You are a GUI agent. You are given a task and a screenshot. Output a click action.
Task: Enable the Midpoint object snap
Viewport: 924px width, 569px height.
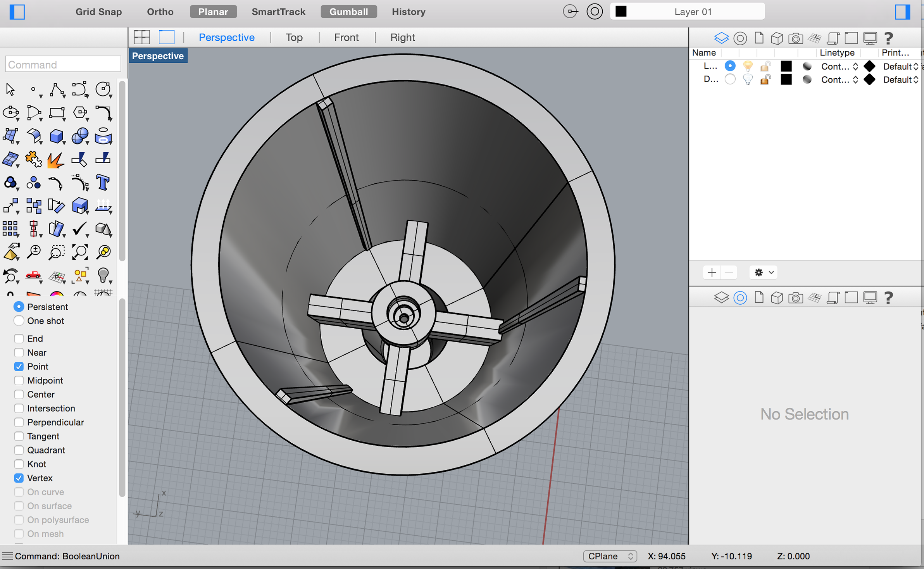tap(19, 381)
